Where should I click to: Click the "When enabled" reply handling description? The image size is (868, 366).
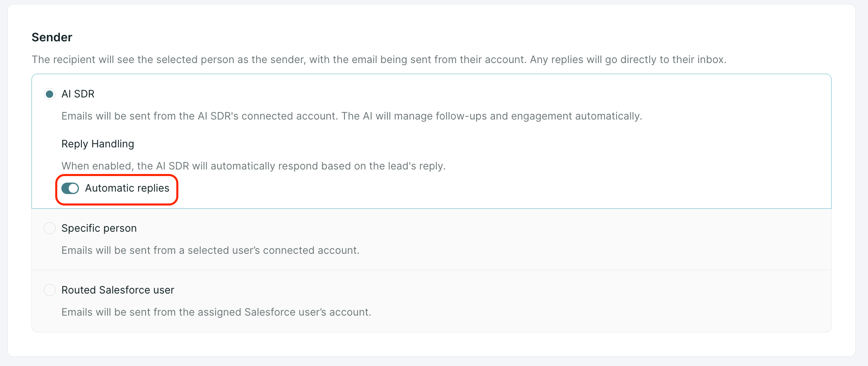point(253,166)
